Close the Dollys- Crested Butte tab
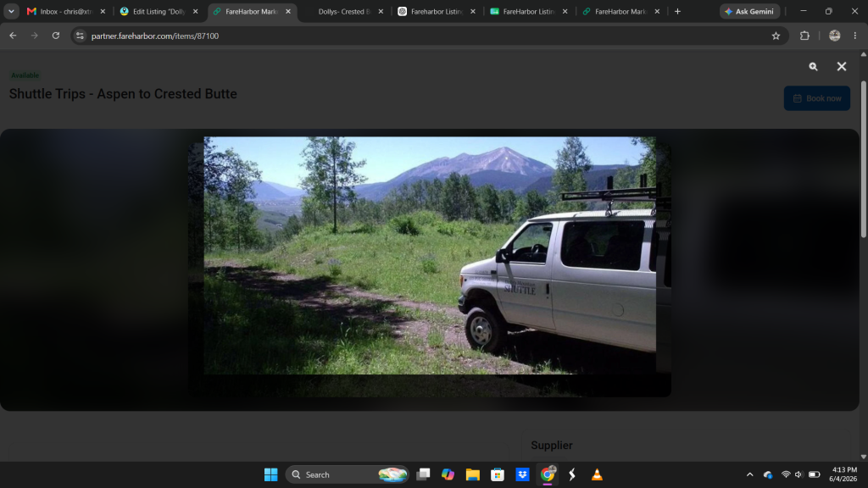This screenshot has height=488, width=868. tap(381, 11)
